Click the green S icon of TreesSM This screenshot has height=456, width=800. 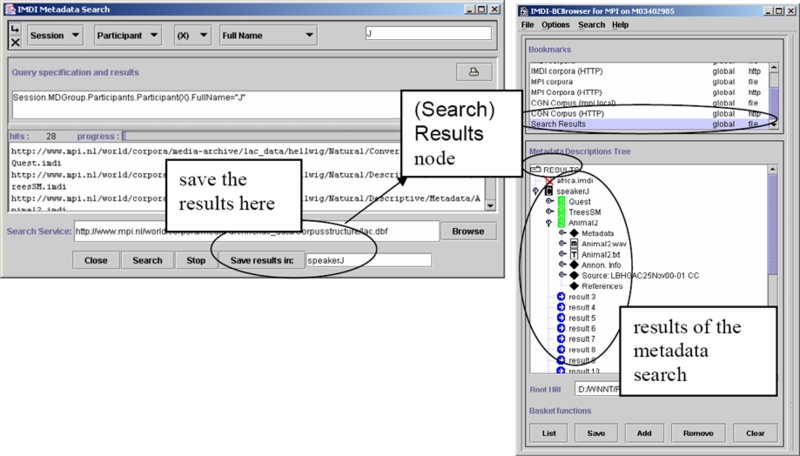pyautogui.click(x=561, y=212)
